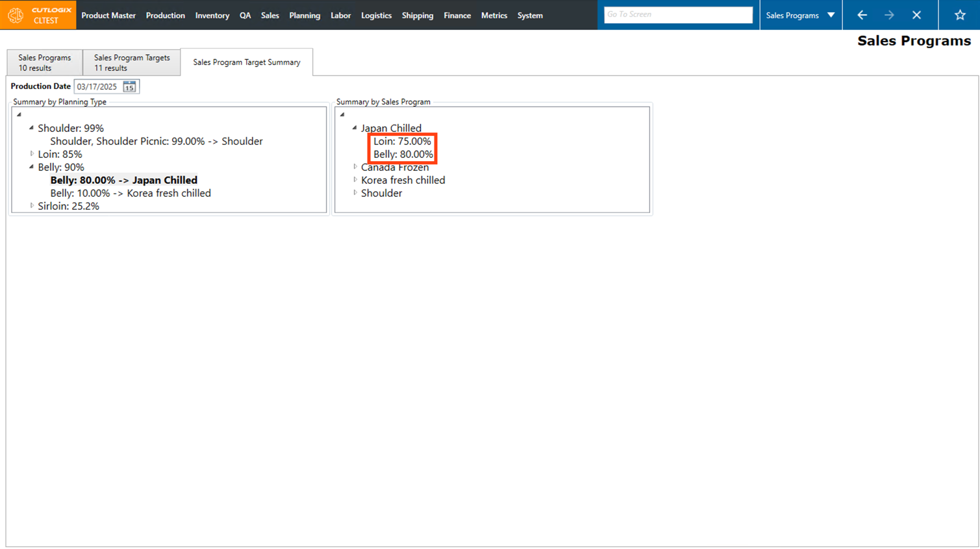This screenshot has height=549, width=980.
Task: Expand the Sirloin: 25.2% node
Action: click(32, 206)
